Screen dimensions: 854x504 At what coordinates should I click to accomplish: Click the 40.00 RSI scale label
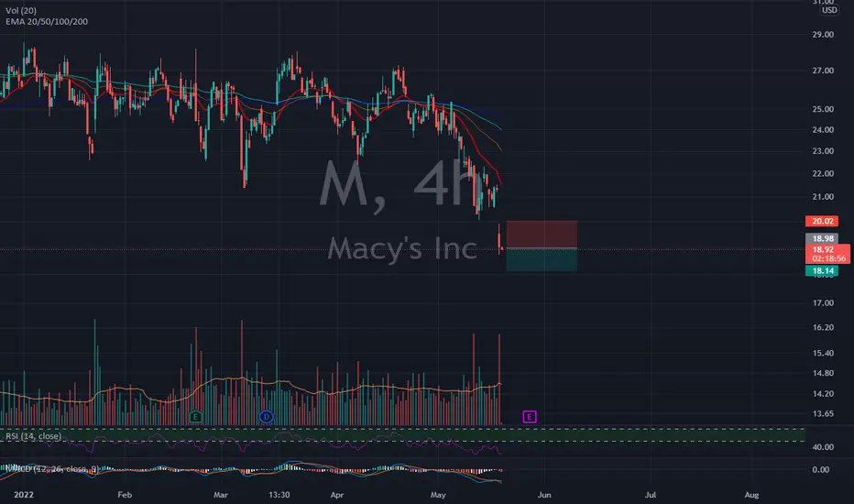823,447
